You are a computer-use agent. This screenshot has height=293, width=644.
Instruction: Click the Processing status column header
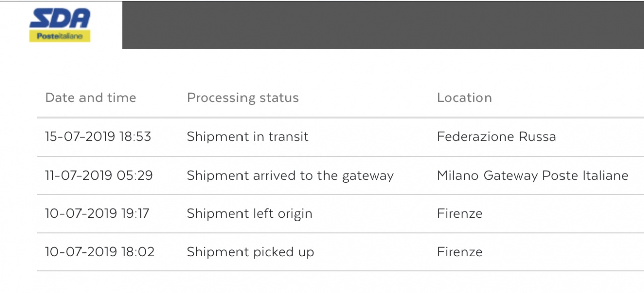pyautogui.click(x=243, y=98)
